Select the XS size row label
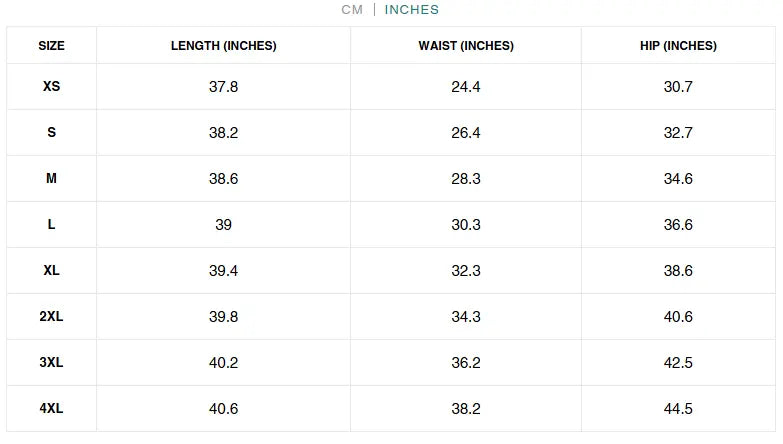Viewport: 783px width, 444px height. click(52, 87)
